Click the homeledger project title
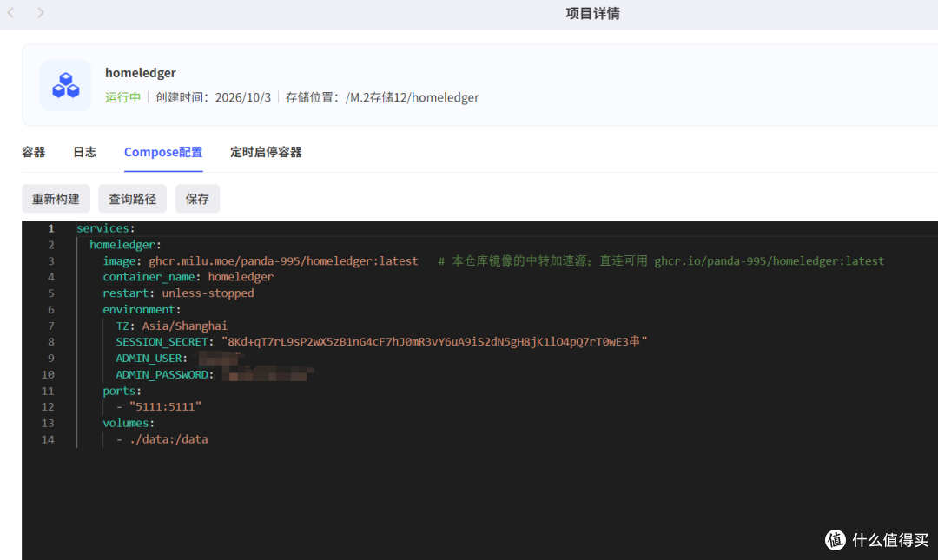This screenshot has height=560, width=938. [141, 72]
